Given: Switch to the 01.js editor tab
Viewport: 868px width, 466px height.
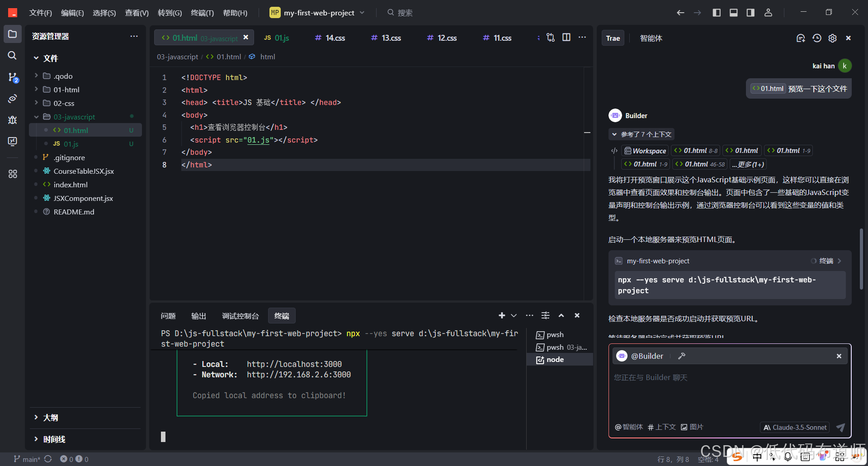Looking at the screenshot, I should point(277,38).
